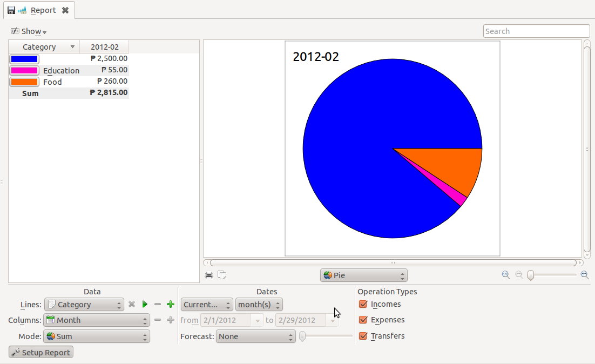Remove a line using the minus icon
The image size is (595, 364).
pyautogui.click(x=158, y=304)
